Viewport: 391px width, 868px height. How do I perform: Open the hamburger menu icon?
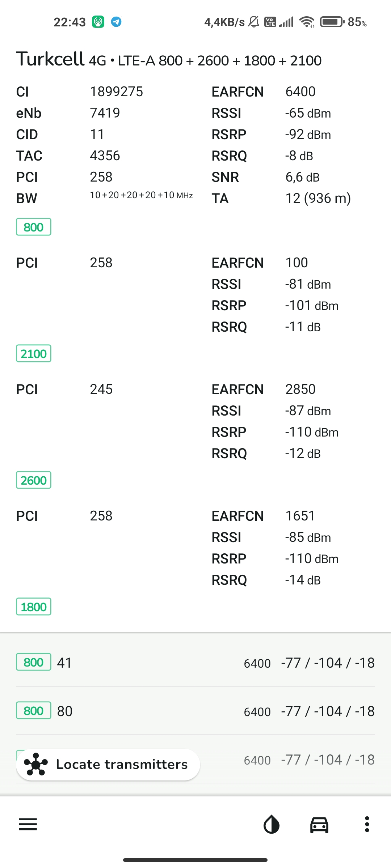click(28, 825)
